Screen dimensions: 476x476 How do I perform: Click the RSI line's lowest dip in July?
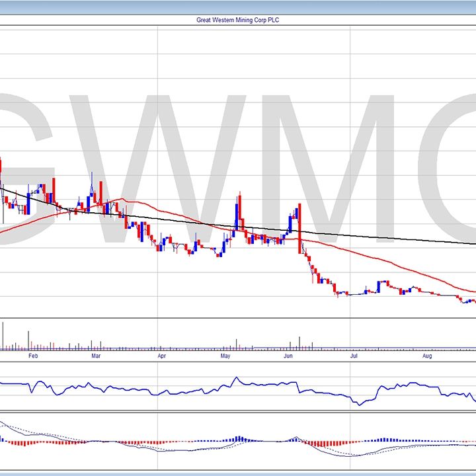click(x=358, y=403)
